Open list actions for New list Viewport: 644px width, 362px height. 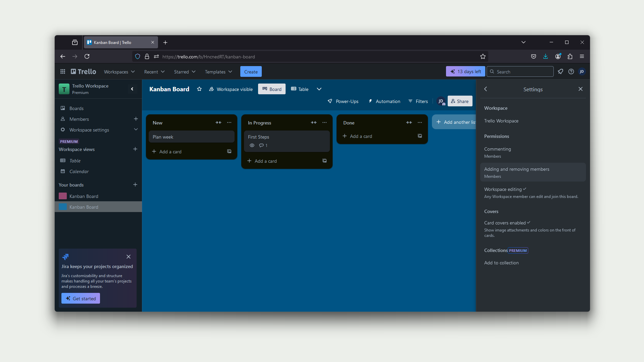229,122
